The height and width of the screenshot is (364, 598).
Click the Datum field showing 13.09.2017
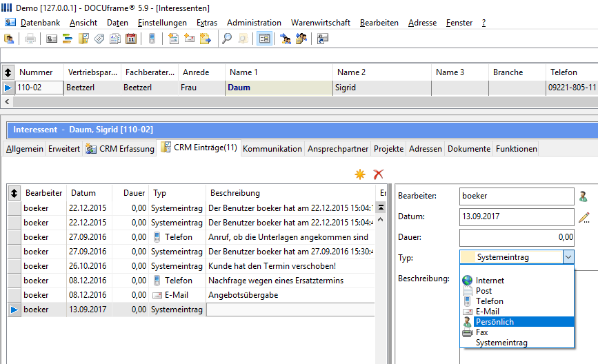point(517,216)
